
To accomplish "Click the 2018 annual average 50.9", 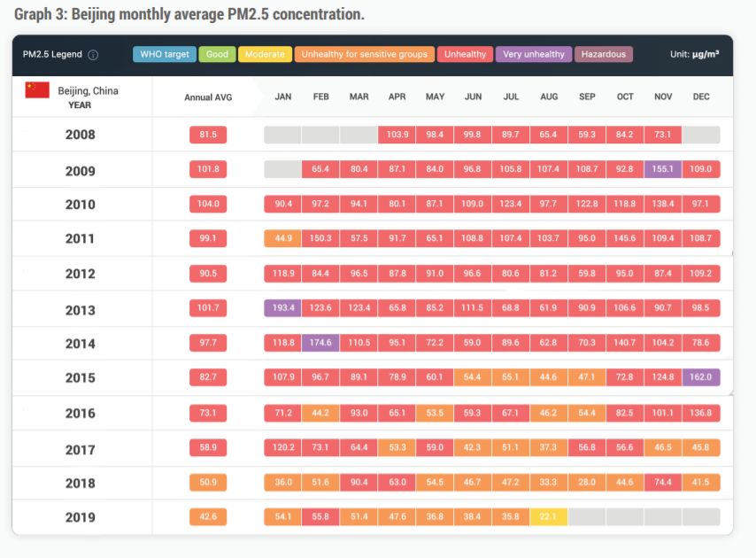I will (x=208, y=483).
